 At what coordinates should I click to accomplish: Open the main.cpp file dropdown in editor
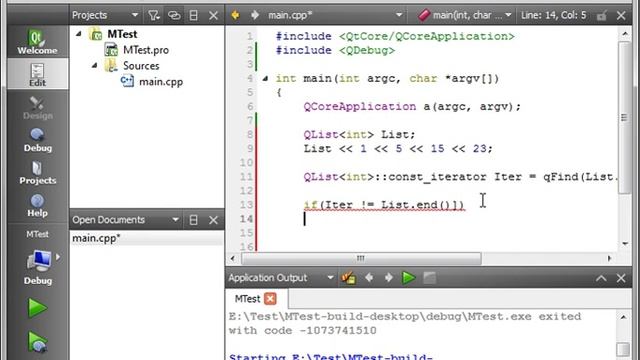click(x=335, y=16)
